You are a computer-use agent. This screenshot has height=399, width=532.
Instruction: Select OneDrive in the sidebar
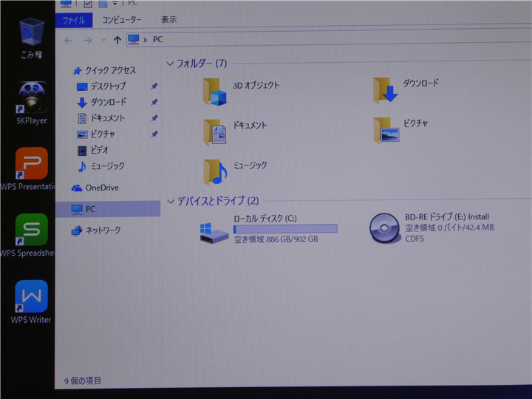[95, 188]
